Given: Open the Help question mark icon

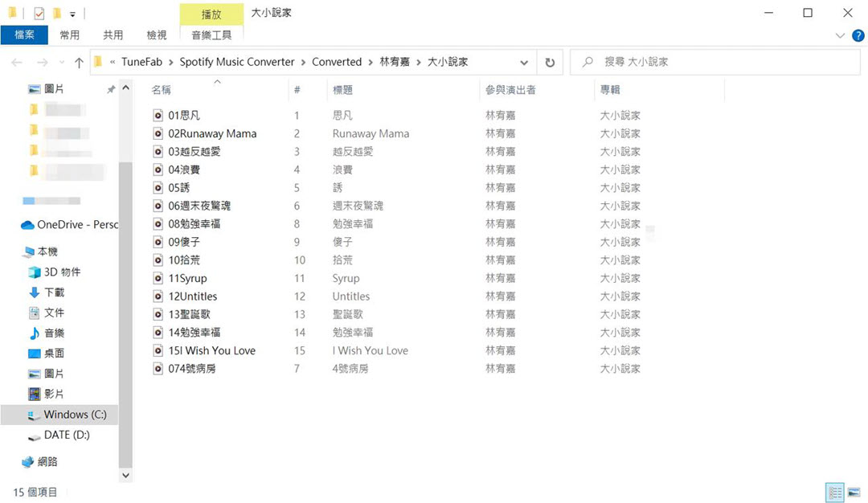Looking at the screenshot, I should coord(858,35).
